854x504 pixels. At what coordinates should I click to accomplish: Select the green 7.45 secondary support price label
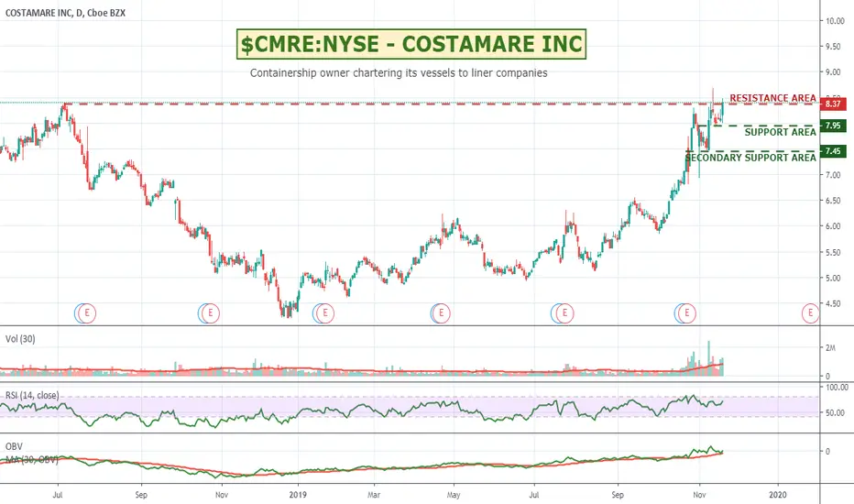[x=833, y=151]
